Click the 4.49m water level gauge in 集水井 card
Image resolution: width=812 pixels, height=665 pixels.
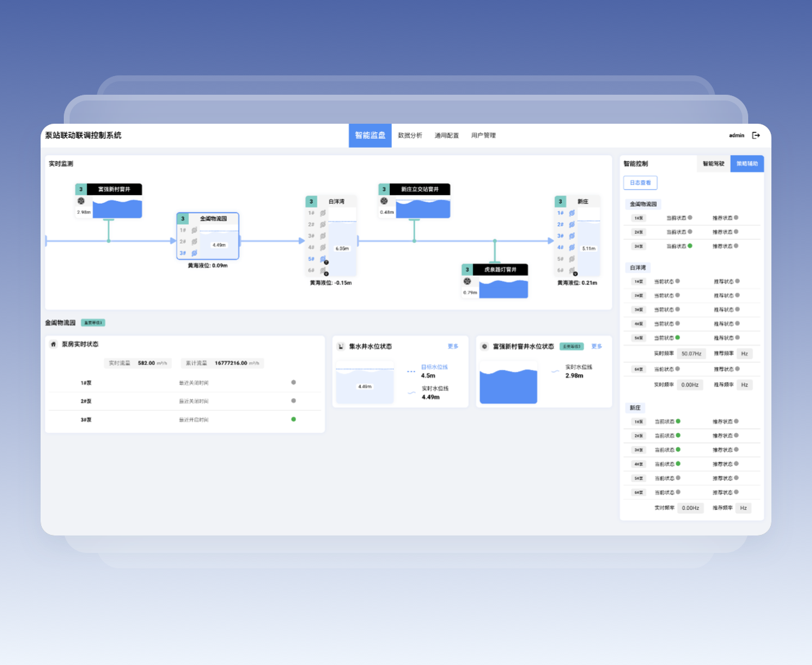coord(365,386)
